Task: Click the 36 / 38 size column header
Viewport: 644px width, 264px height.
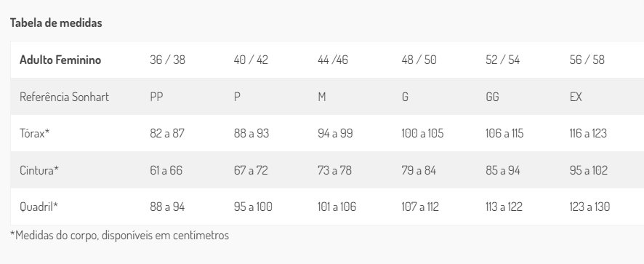Action: pos(168,60)
